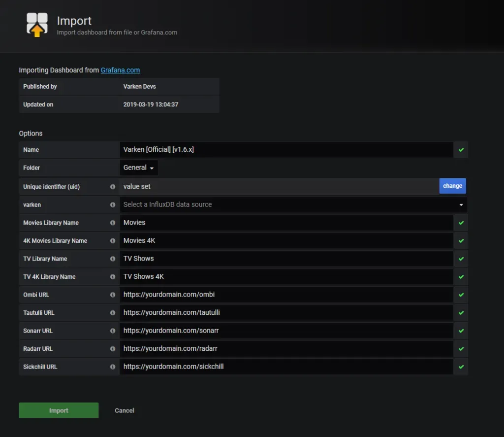Click info icon for 4K Movies Library Name
This screenshot has height=437, width=504.
click(113, 241)
